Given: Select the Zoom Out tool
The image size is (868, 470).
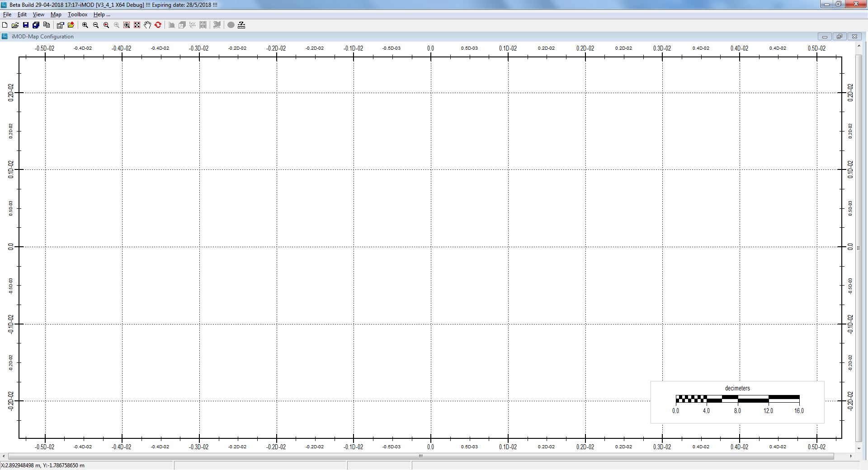Looking at the screenshot, I should (x=95, y=25).
